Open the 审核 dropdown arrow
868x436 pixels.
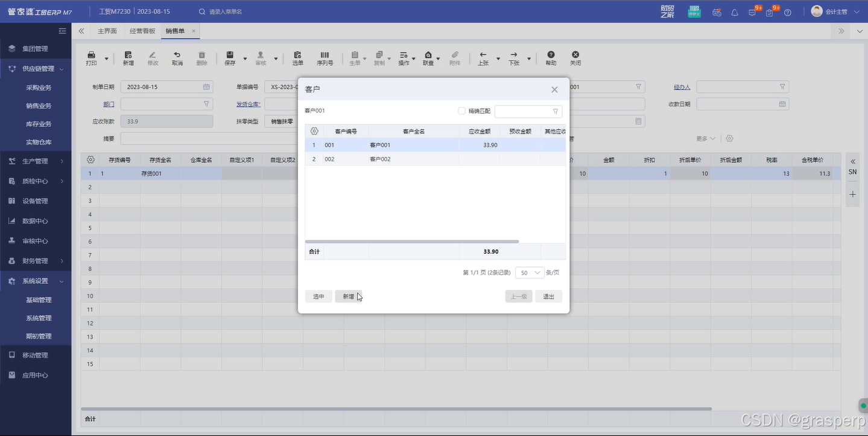point(276,59)
